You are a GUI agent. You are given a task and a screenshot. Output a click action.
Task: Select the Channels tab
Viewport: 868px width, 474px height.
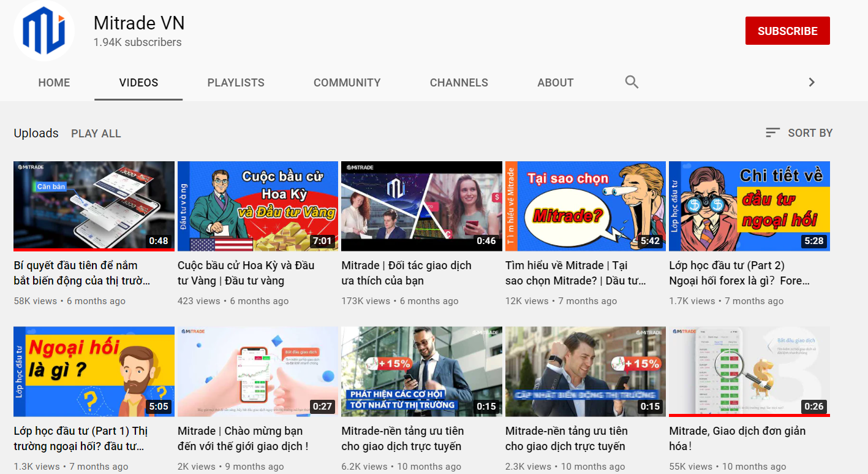(x=459, y=83)
